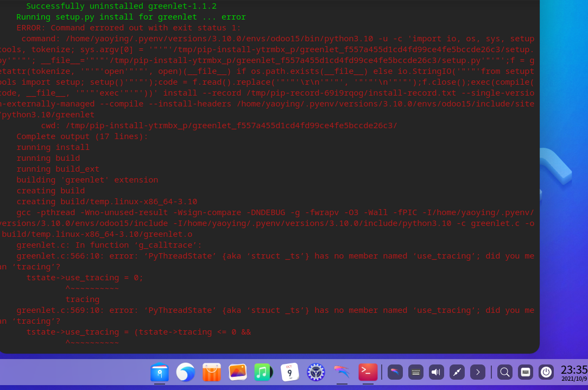The width and height of the screenshot is (588, 390).
Task: Open the App Store icon
Action: point(211,372)
